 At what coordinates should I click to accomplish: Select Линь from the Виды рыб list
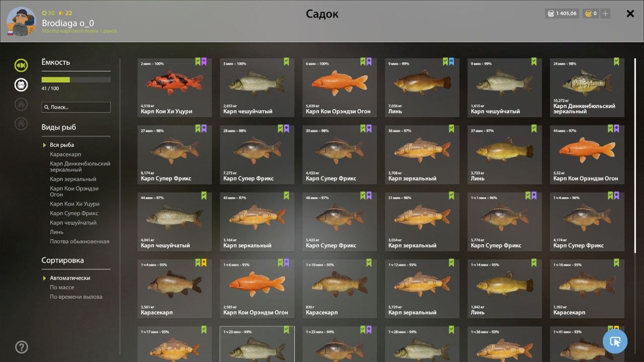(x=55, y=232)
